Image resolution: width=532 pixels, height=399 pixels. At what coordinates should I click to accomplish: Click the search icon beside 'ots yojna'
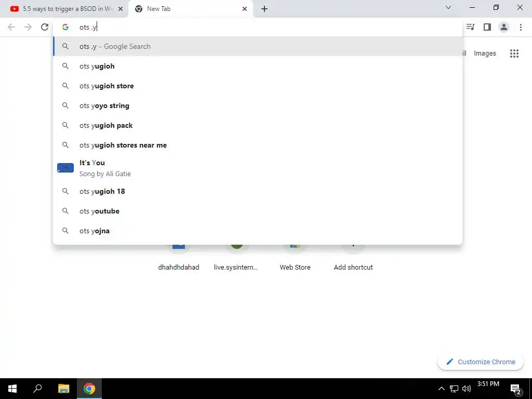coord(65,231)
